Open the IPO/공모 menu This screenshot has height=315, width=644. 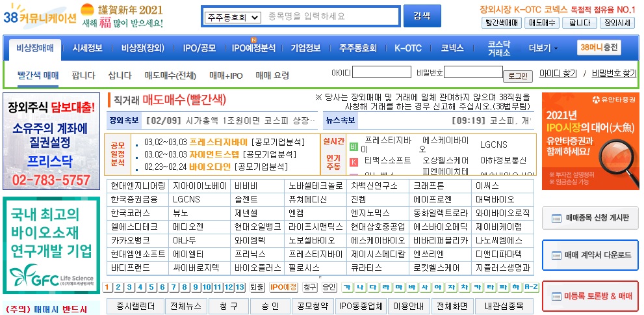click(x=200, y=48)
